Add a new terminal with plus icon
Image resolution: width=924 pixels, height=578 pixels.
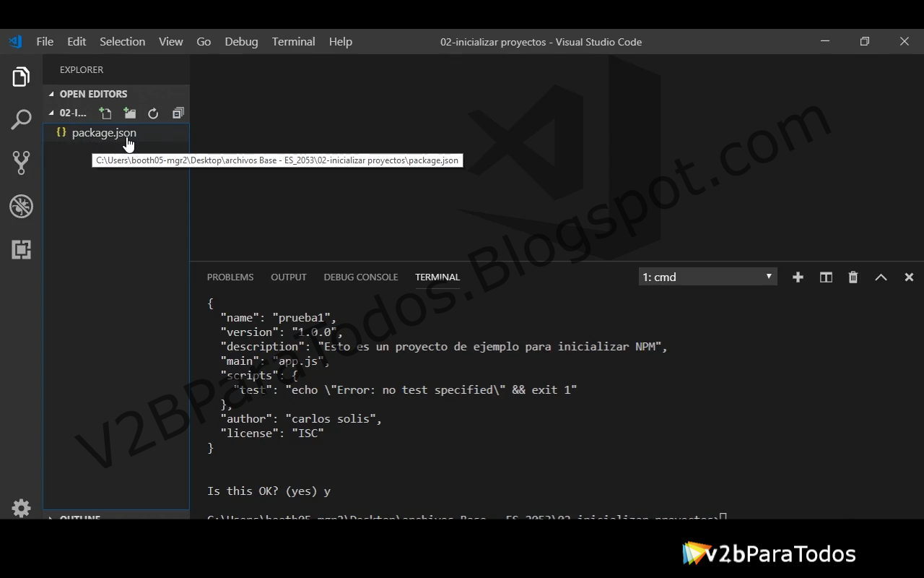pyautogui.click(x=798, y=277)
